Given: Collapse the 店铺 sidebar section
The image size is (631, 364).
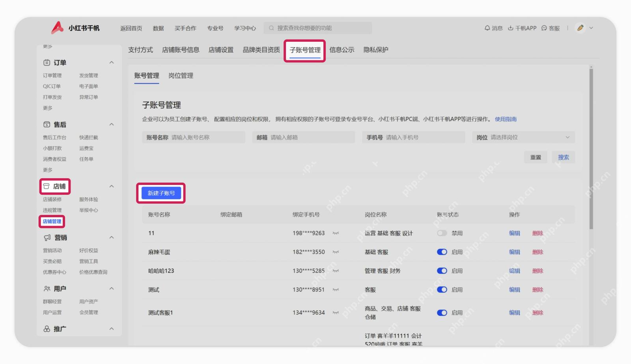Looking at the screenshot, I should pyautogui.click(x=112, y=186).
